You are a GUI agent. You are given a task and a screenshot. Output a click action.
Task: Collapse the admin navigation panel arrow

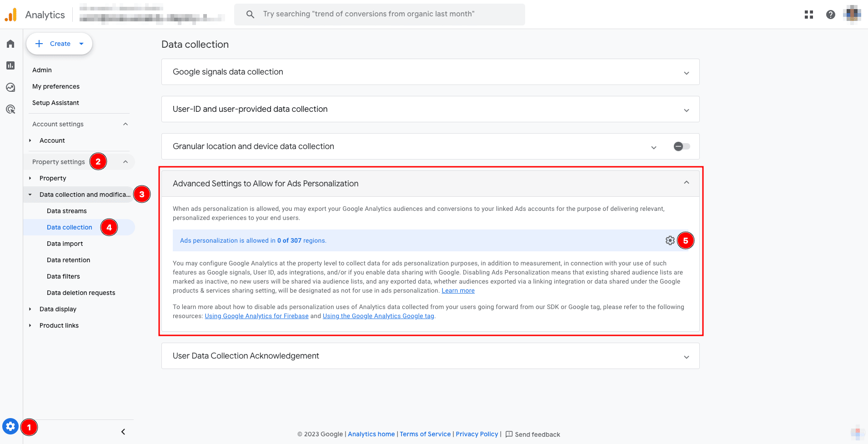pyautogui.click(x=123, y=432)
